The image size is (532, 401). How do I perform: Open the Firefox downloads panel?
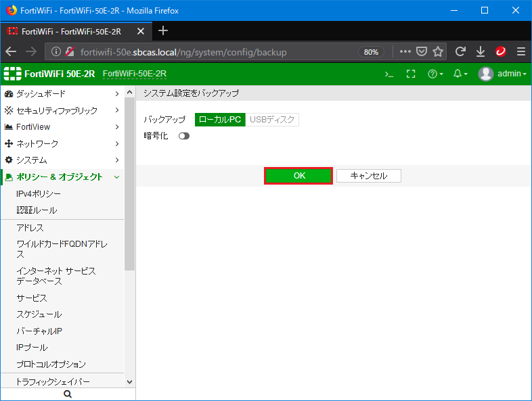(x=481, y=52)
